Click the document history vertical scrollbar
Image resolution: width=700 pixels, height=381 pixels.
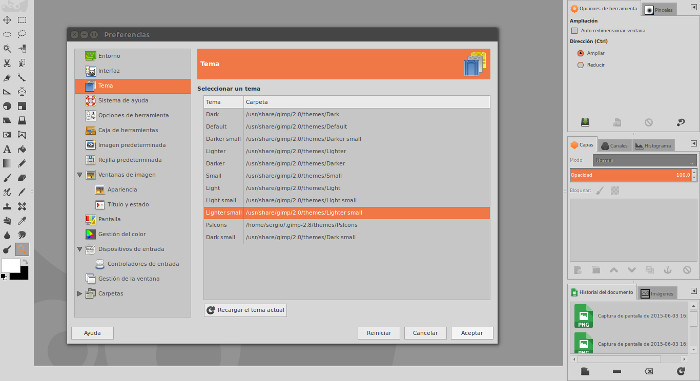pos(693,327)
